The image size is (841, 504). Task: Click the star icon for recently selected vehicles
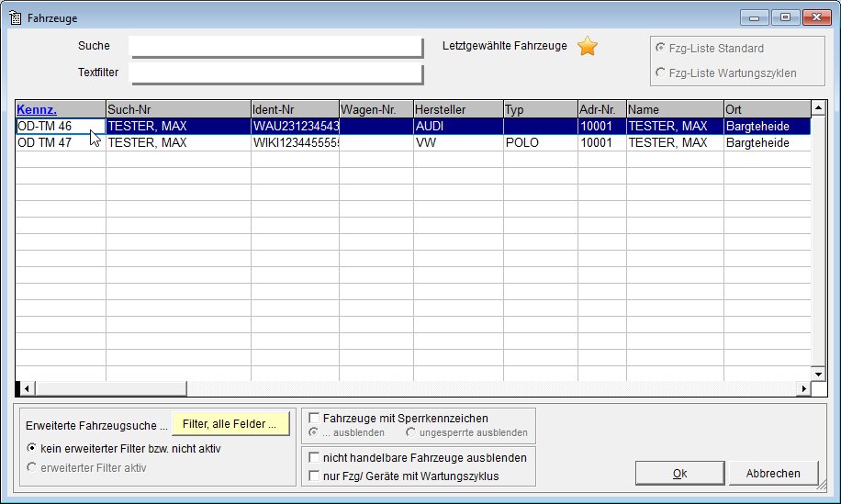point(588,46)
